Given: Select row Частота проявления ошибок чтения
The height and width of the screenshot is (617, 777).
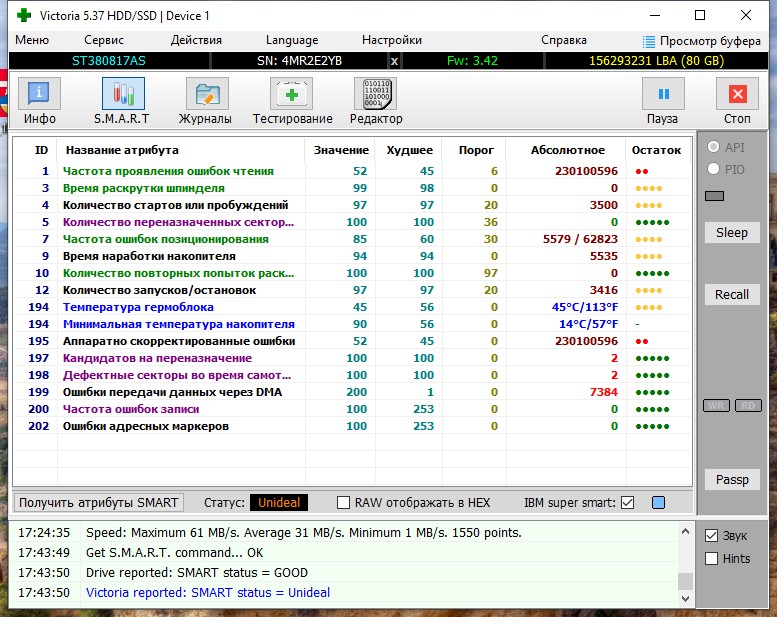Looking at the screenshot, I should tap(352, 171).
